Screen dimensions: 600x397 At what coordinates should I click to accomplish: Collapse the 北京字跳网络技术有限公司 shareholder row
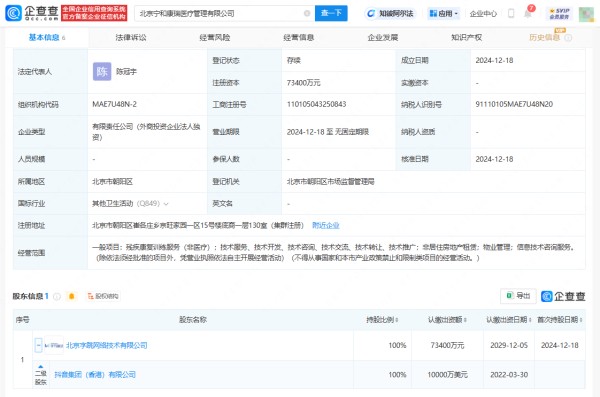click(38, 345)
